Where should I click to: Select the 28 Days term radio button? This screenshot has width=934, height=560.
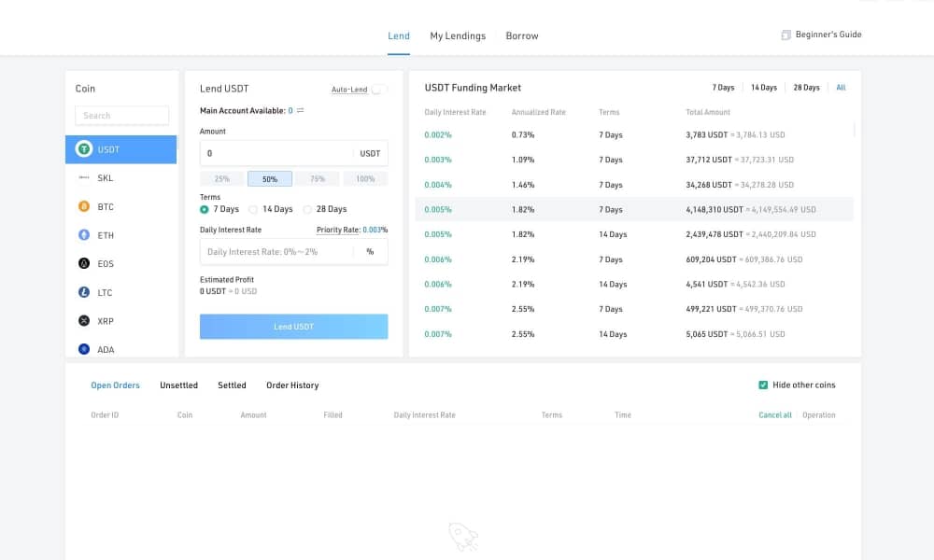pos(307,209)
